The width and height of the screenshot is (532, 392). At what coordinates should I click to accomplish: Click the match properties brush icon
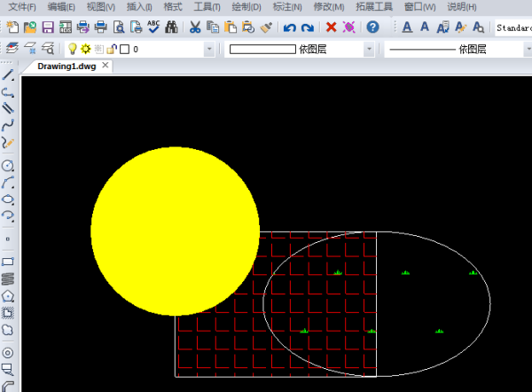(x=266, y=27)
